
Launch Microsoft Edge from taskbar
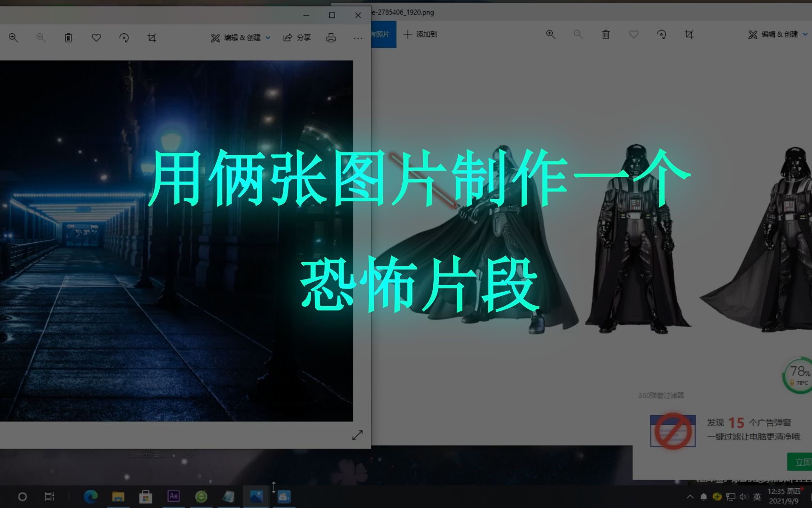[x=90, y=497]
